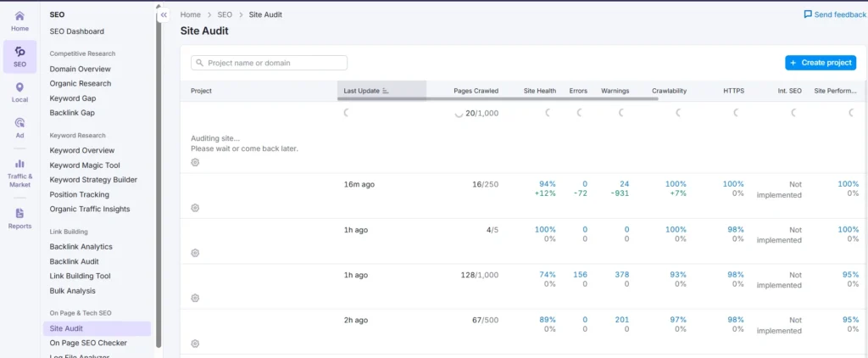Open Traffic & Market chart icon

(x=20, y=164)
